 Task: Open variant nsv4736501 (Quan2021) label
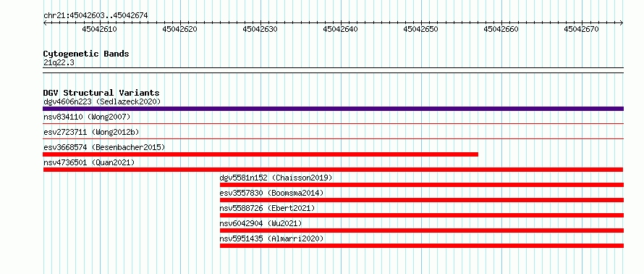coord(89,162)
